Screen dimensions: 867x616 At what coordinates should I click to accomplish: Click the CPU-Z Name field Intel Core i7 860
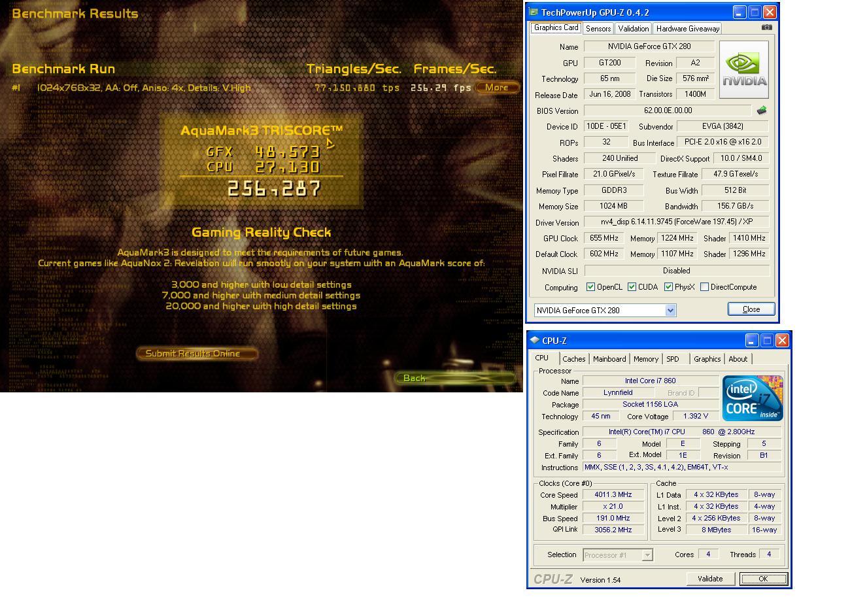(x=650, y=381)
